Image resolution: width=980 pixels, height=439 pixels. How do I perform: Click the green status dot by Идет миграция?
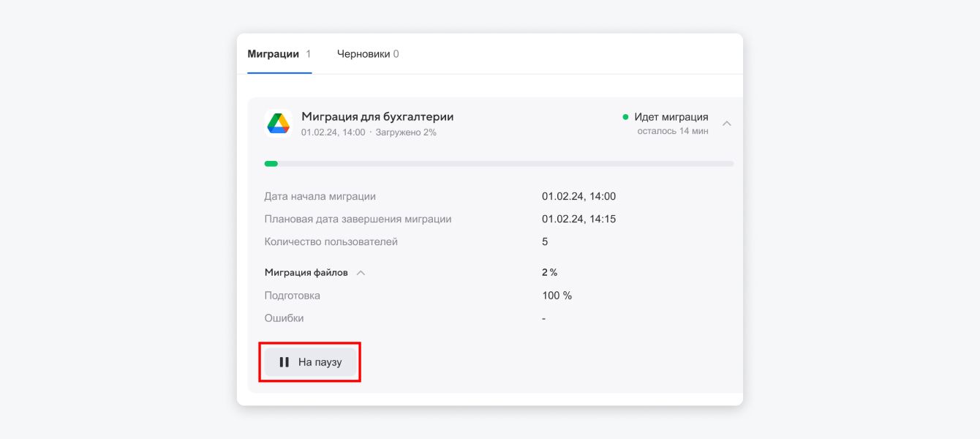point(625,117)
